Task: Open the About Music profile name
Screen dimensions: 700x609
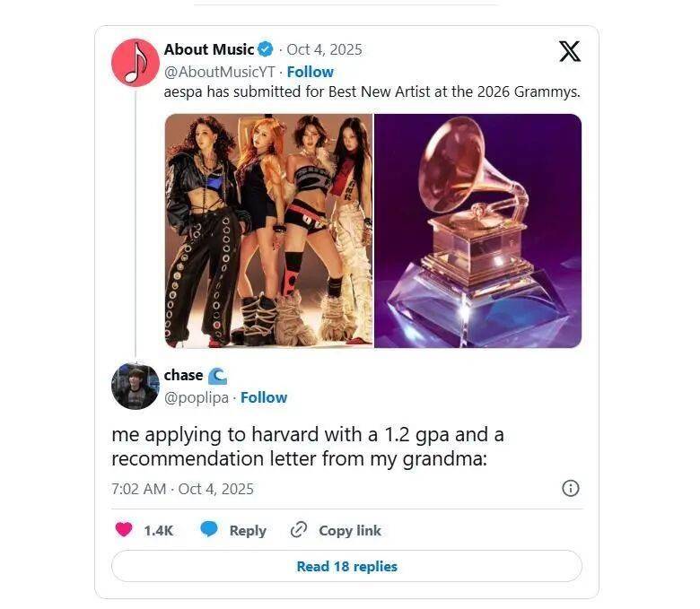Action: click(x=209, y=49)
